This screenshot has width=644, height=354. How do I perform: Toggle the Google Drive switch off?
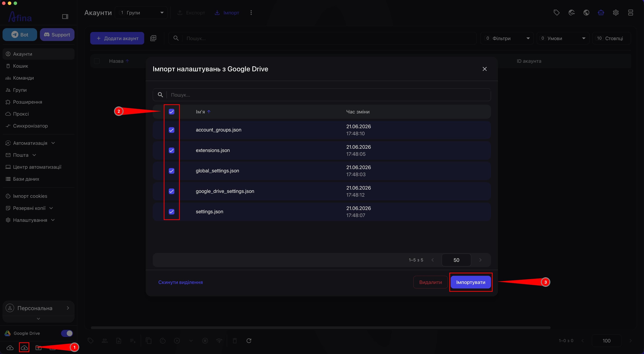click(x=67, y=333)
